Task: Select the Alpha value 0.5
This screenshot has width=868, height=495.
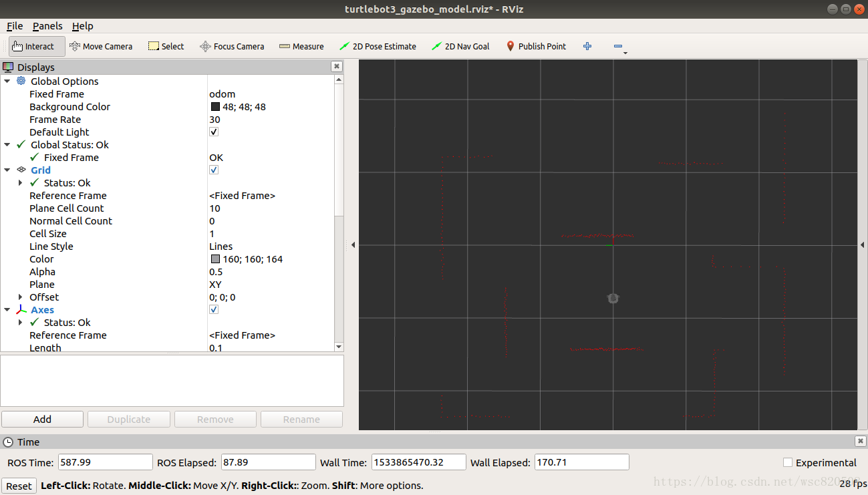Action: pyautogui.click(x=216, y=272)
